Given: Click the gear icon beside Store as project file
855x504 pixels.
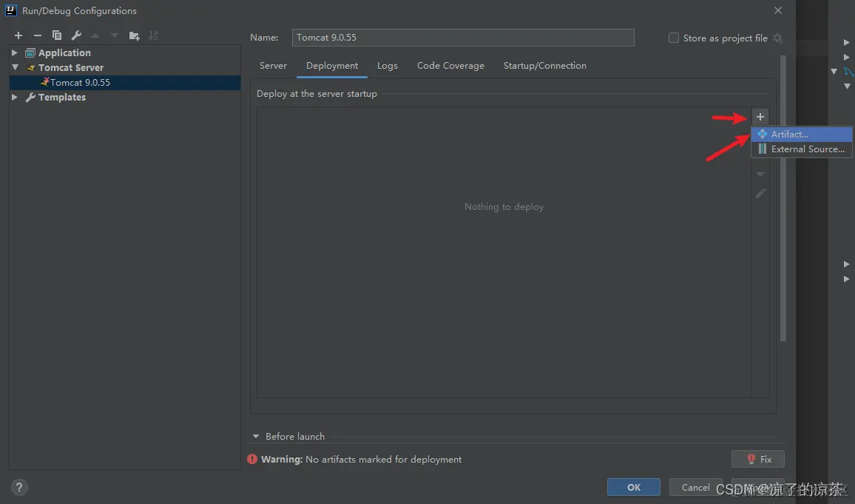Looking at the screenshot, I should coord(778,38).
